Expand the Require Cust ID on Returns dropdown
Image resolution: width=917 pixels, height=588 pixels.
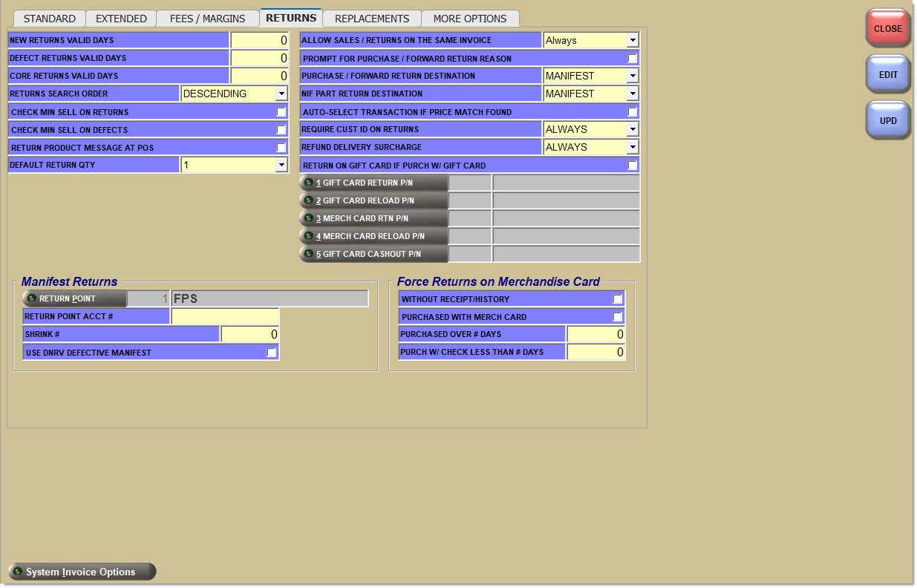pos(632,130)
